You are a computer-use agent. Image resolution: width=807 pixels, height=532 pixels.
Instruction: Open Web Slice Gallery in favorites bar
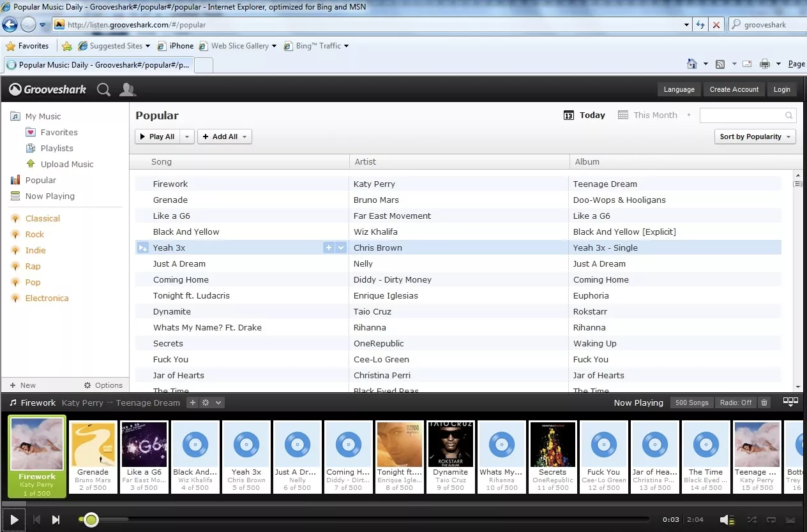pos(238,46)
